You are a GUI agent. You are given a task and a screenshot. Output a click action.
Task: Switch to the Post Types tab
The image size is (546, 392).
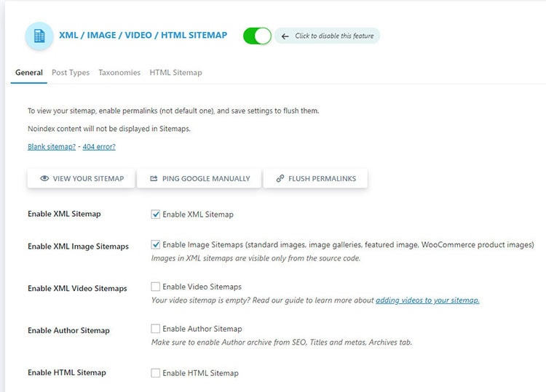[71, 73]
